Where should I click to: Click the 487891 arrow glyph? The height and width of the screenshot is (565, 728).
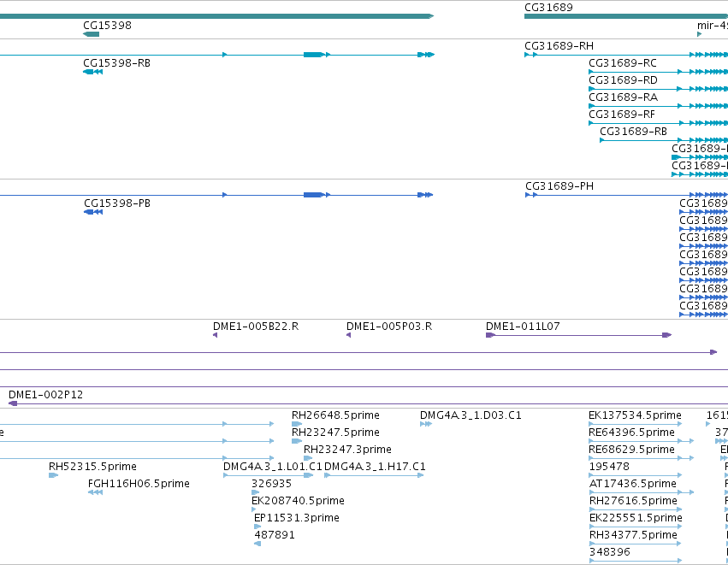pos(257,544)
